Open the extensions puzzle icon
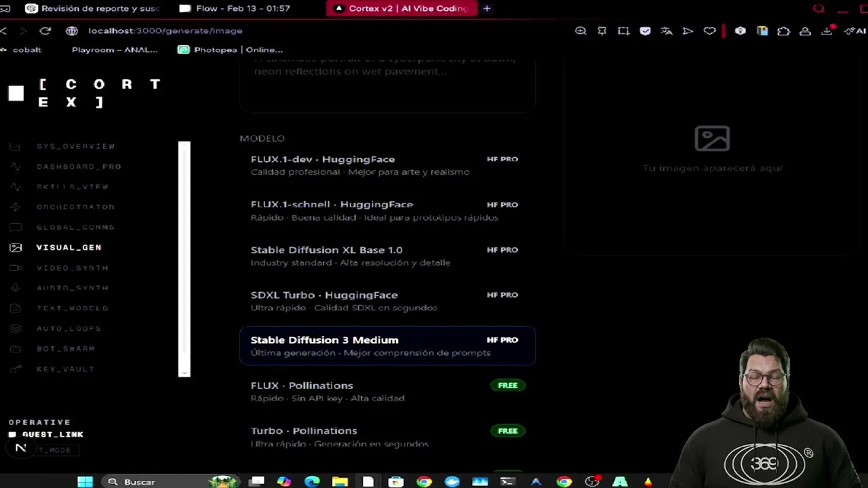The width and height of the screenshot is (868, 488). [x=783, y=30]
